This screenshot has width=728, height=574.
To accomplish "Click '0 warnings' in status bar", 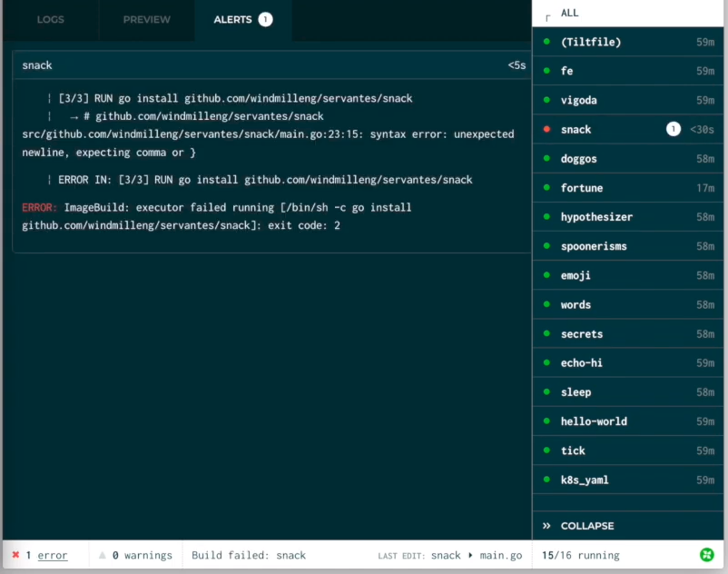I will 143,555.
